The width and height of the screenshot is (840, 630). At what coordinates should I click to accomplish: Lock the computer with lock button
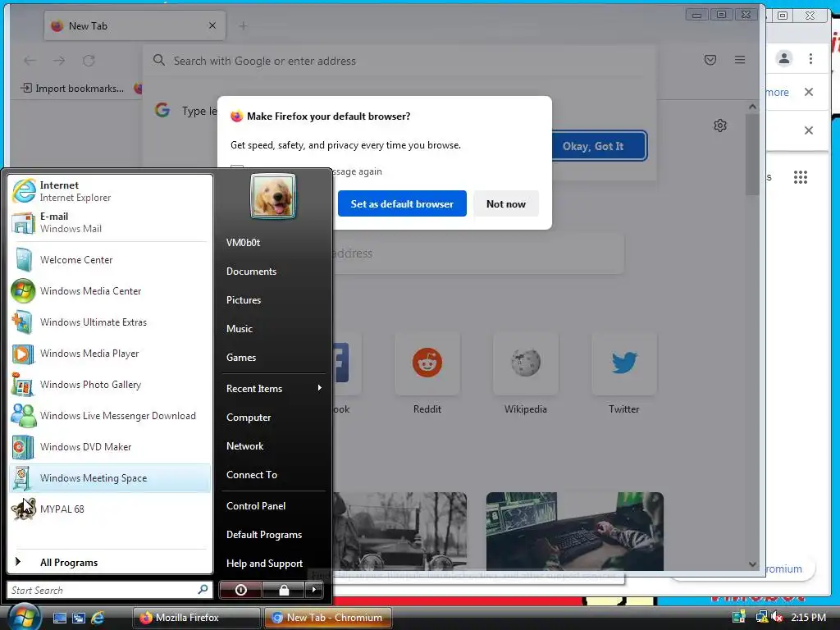[283, 590]
